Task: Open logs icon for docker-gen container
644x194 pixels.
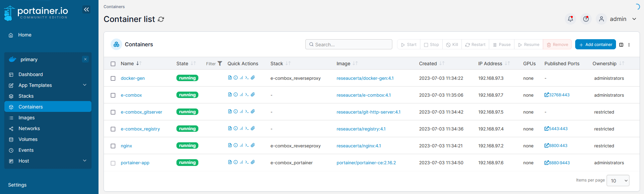Action: (x=230, y=78)
